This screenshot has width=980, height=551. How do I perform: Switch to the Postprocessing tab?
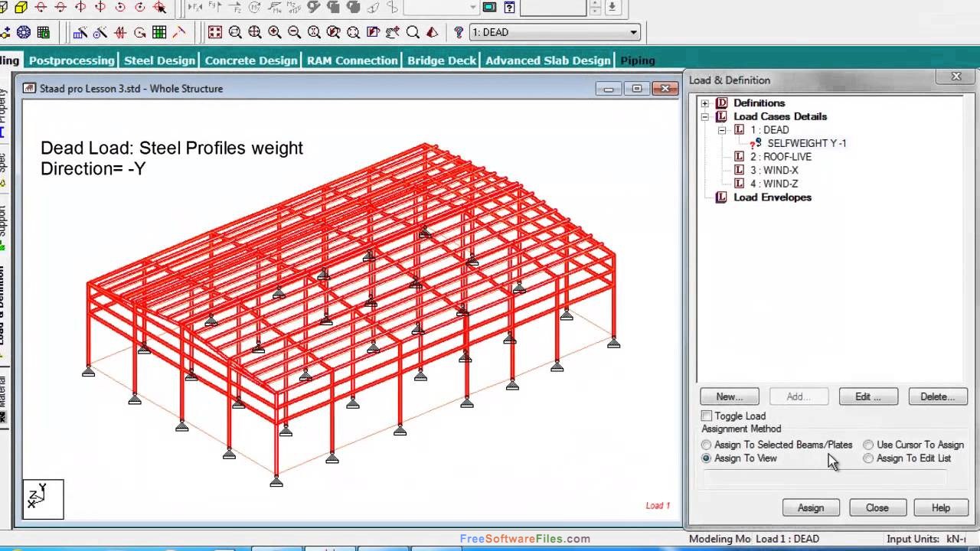coord(71,60)
